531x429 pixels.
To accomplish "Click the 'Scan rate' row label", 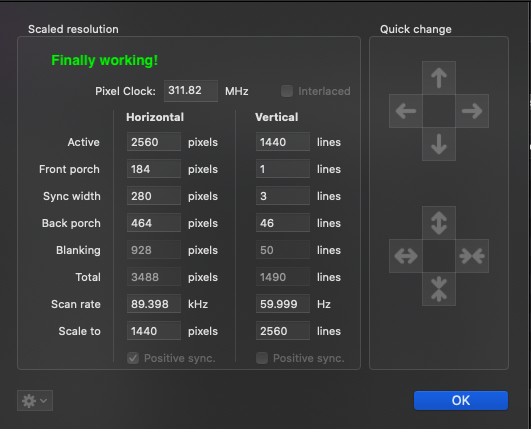I will point(76,304).
